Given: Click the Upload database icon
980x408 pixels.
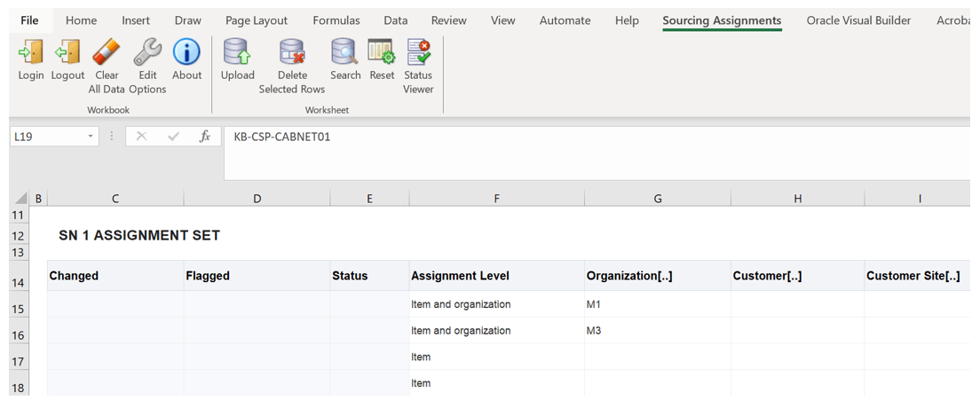Looking at the screenshot, I should pyautogui.click(x=238, y=51).
